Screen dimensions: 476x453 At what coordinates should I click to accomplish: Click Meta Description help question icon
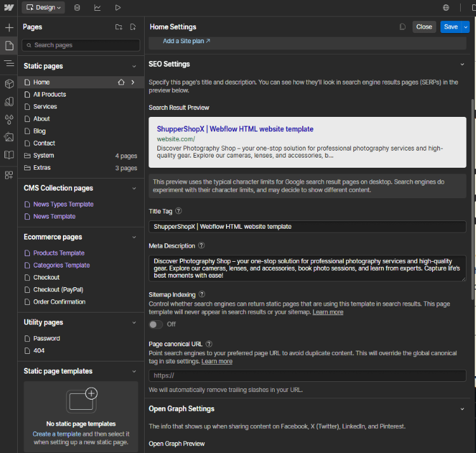201,245
